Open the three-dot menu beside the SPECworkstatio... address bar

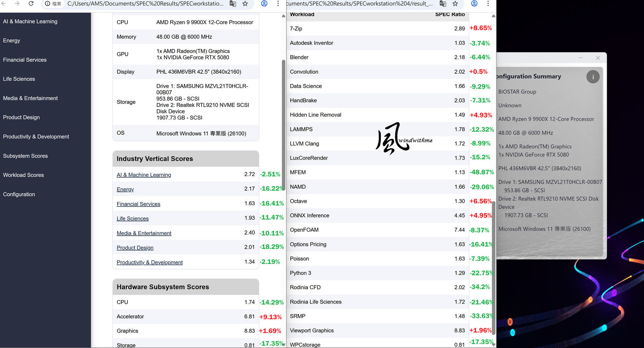(278, 3)
